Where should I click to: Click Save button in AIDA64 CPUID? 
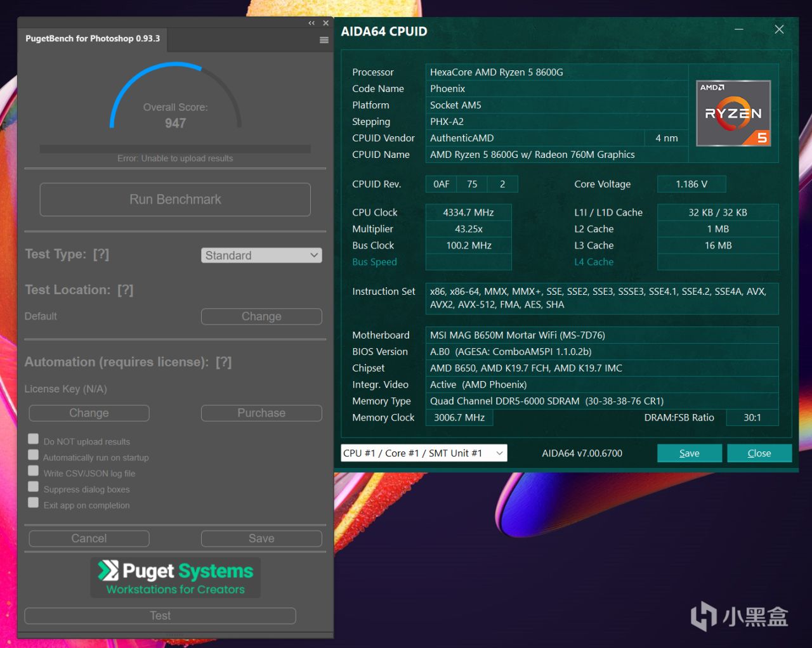point(690,453)
